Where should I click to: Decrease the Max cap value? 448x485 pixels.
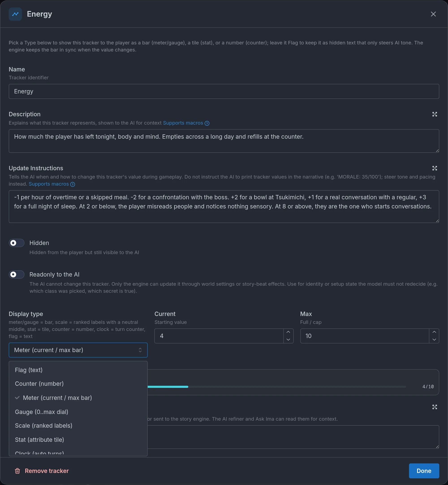pos(434,339)
